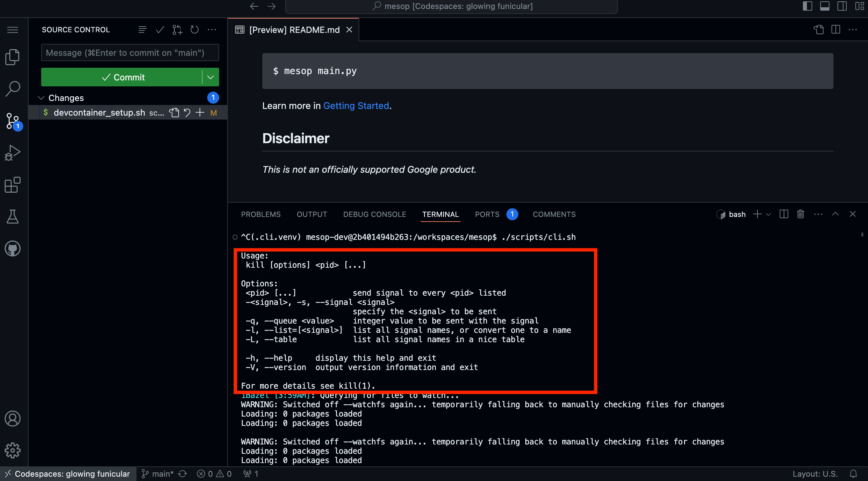The image size is (868, 481).
Task: Select the TERMINAL tab
Action: (440, 215)
